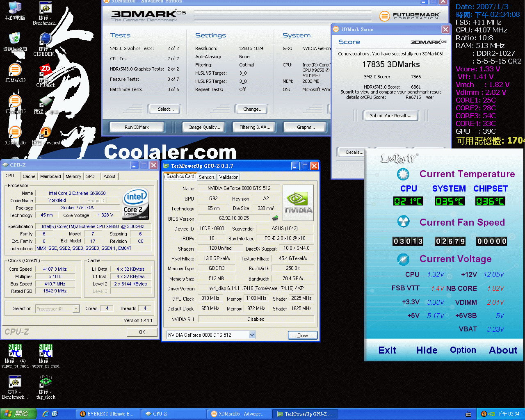Image resolution: width=525 pixels, height=420 pixels.
Task: Open About in the LANParty monitor
Action: 503,350
